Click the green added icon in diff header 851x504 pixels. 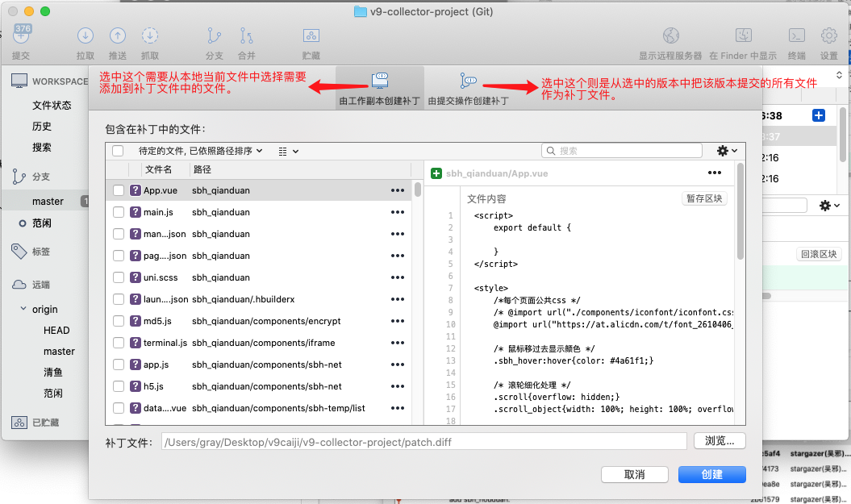[x=436, y=173]
